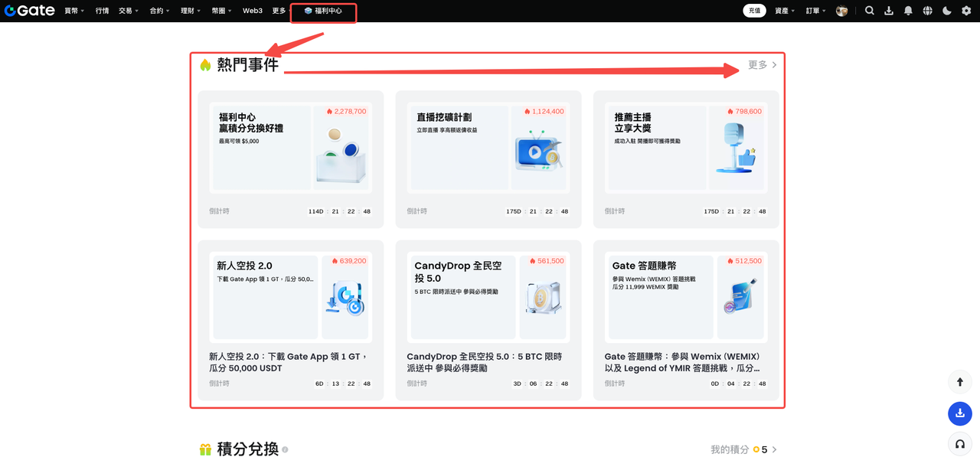980x467 pixels.
Task: Click the Gate logo
Action: (29, 11)
